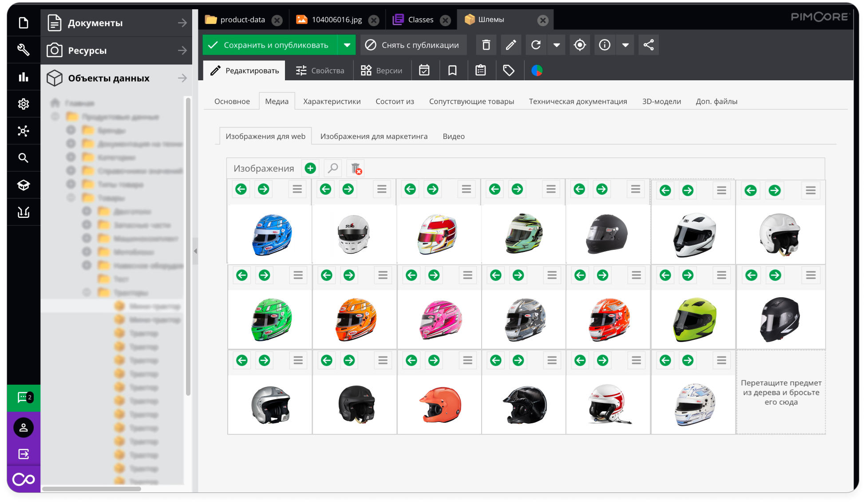This screenshot has height=504, width=866.
Task: Open the Изображения для маркетинга tab
Action: point(374,136)
